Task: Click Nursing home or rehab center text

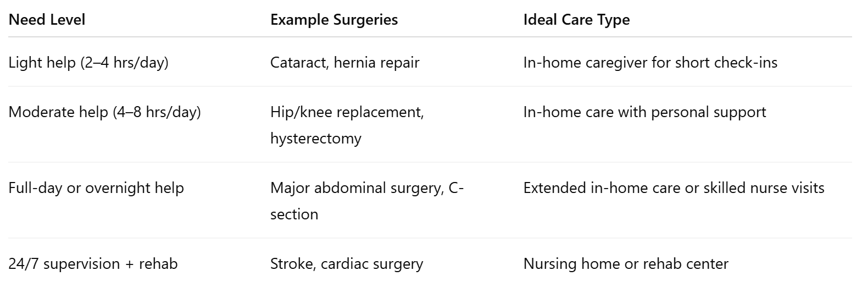Action: coord(626,264)
